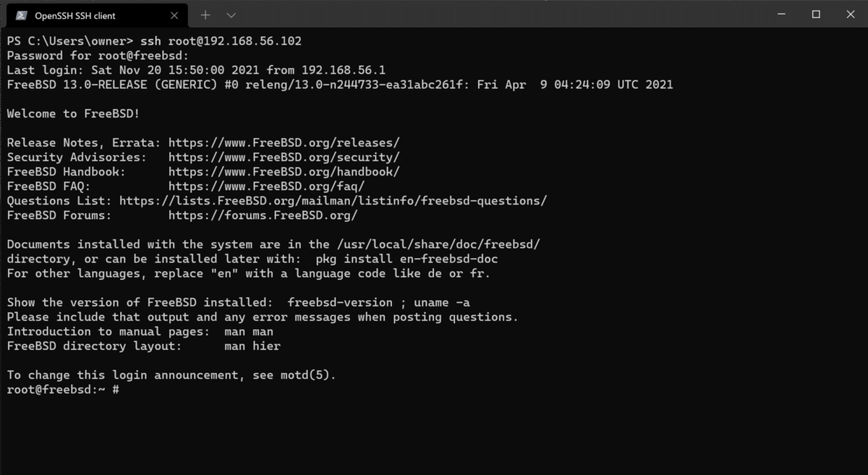This screenshot has height=475, width=868.
Task: Maximize the terminal window
Action: coord(816,14)
